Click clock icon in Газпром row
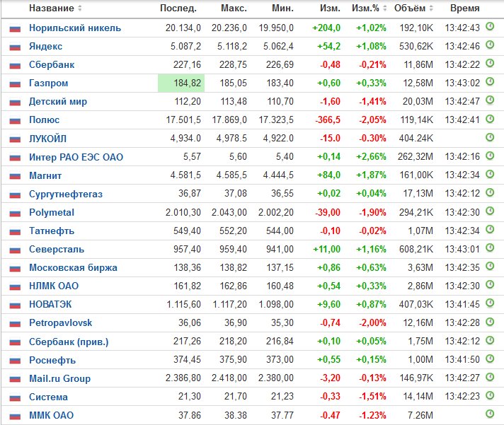 (x=490, y=81)
